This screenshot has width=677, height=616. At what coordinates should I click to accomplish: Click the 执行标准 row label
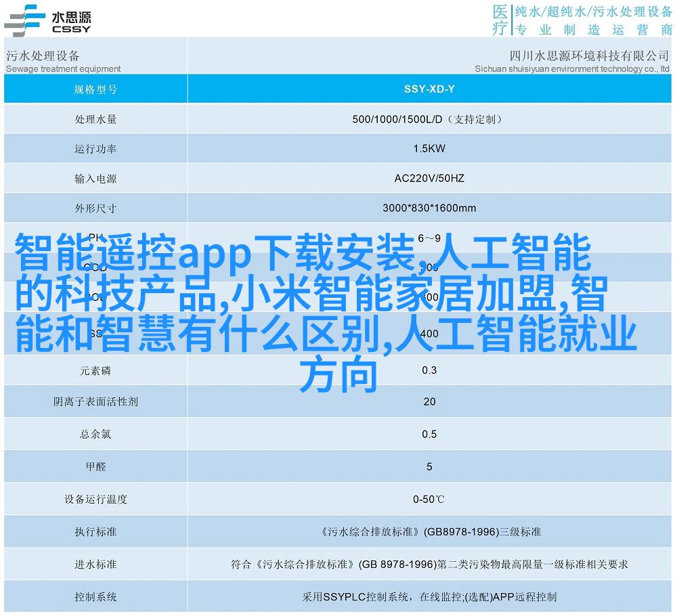95,532
